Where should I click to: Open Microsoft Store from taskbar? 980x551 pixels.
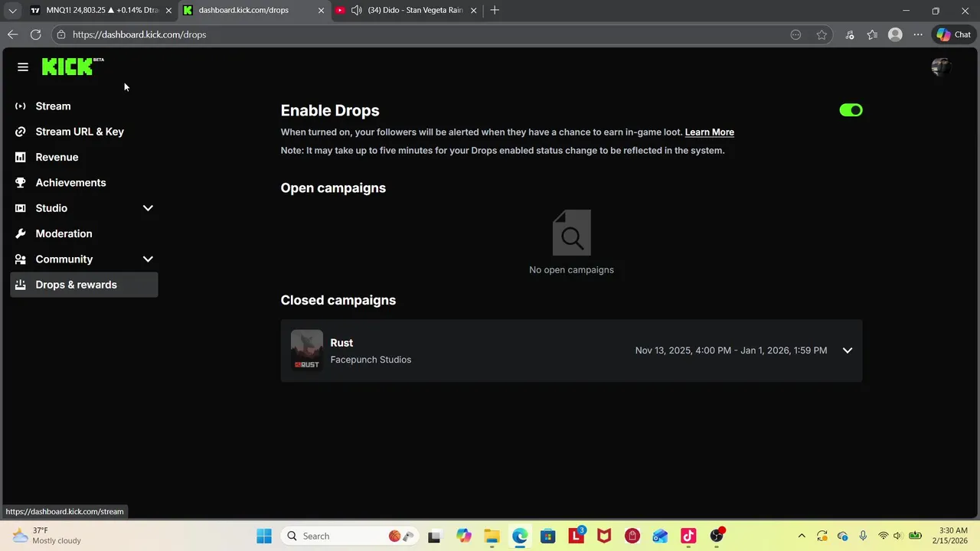coord(547,536)
